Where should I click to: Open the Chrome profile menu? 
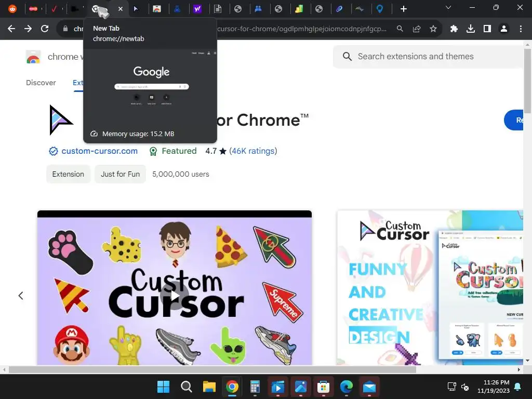[x=504, y=29]
